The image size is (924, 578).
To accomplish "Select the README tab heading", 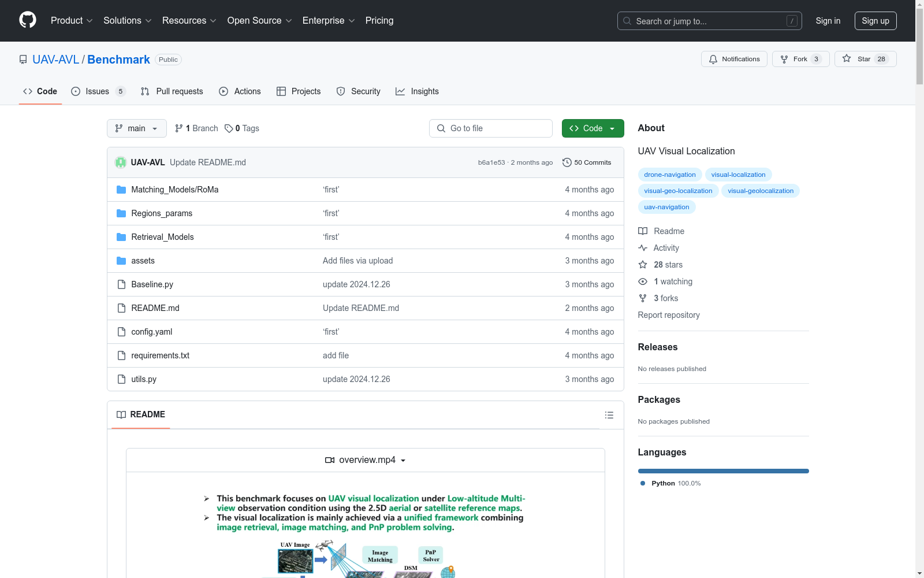I will tap(141, 414).
